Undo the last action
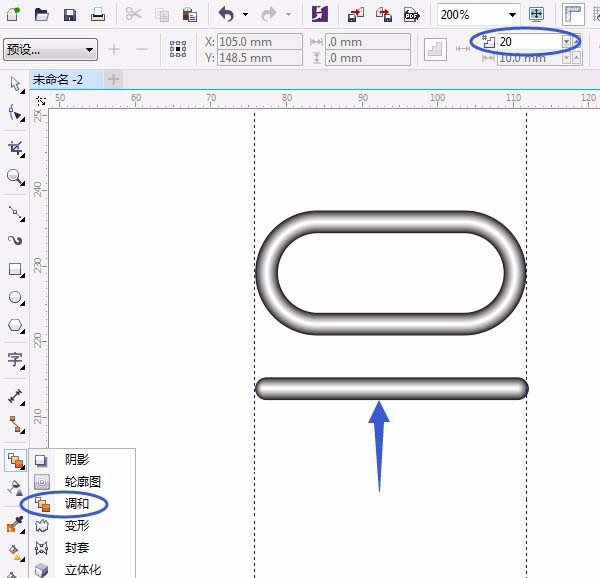This screenshot has height=578, width=600. click(226, 15)
